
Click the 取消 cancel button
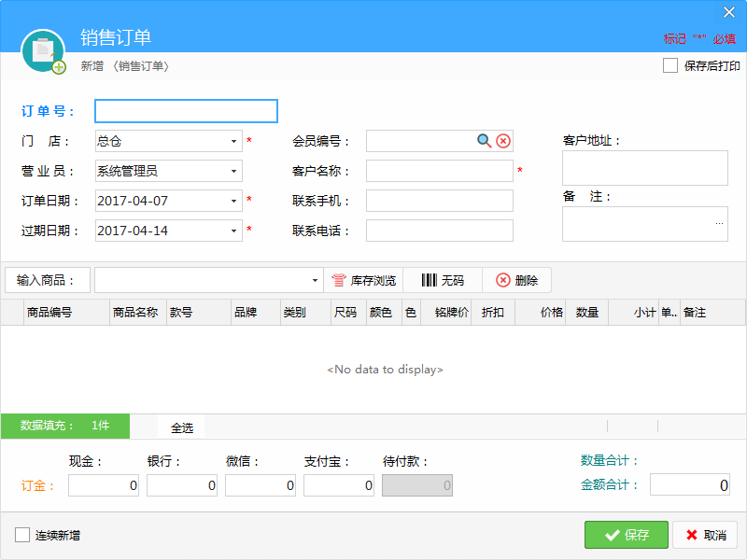[706, 535]
